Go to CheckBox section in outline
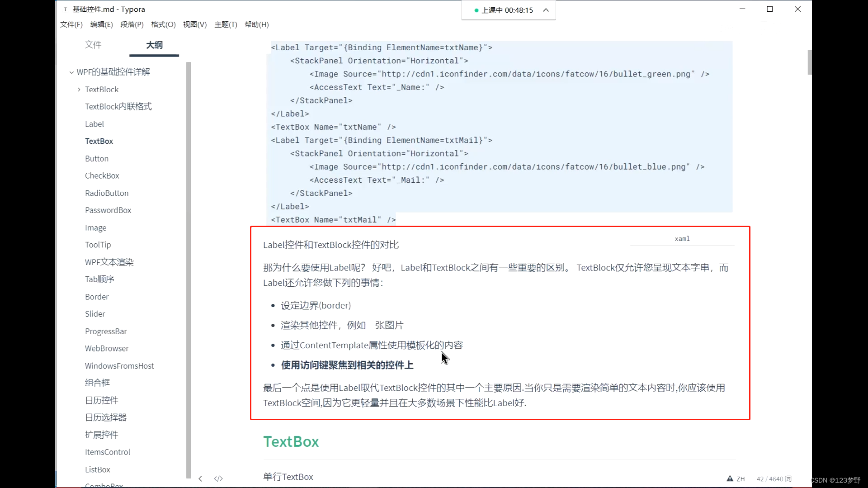The width and height of the screenshot is (868, 488). click(x=102, y=175)
